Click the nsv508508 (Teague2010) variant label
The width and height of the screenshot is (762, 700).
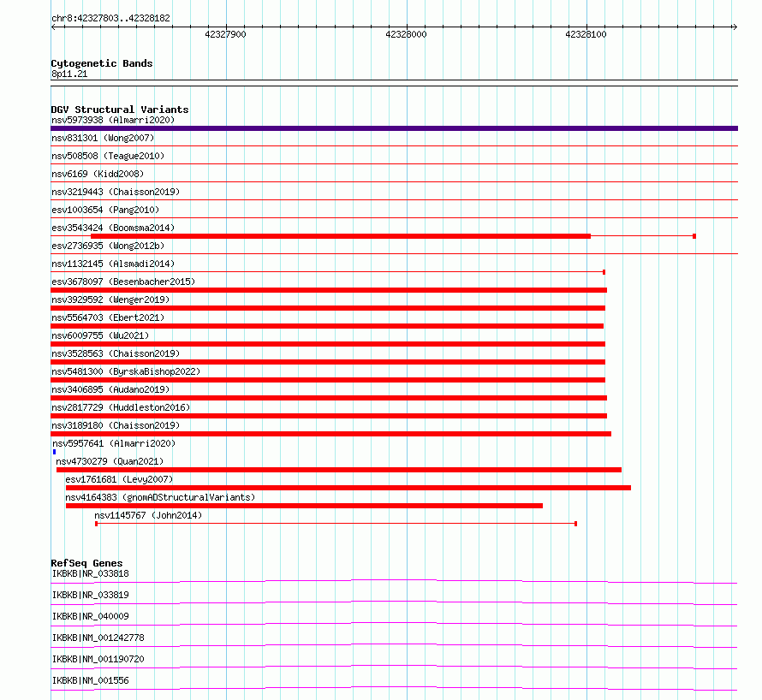point(108,156)
